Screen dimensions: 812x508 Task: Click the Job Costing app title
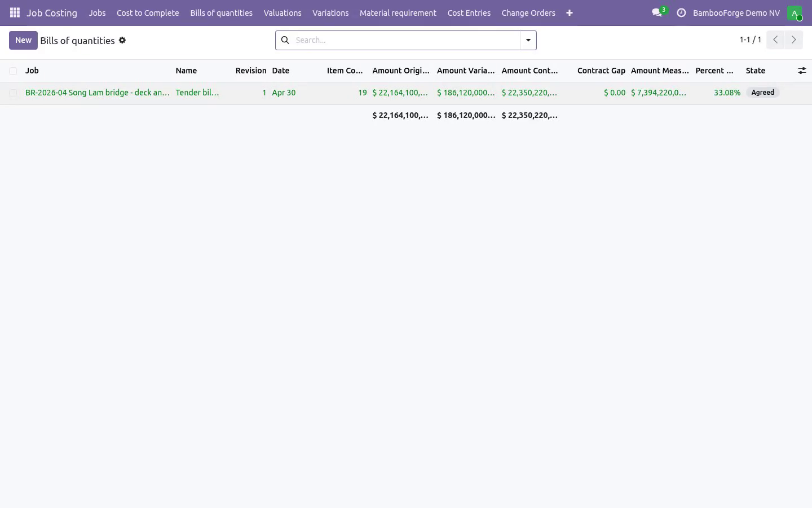pyautogui.click(x=52, y=12)
